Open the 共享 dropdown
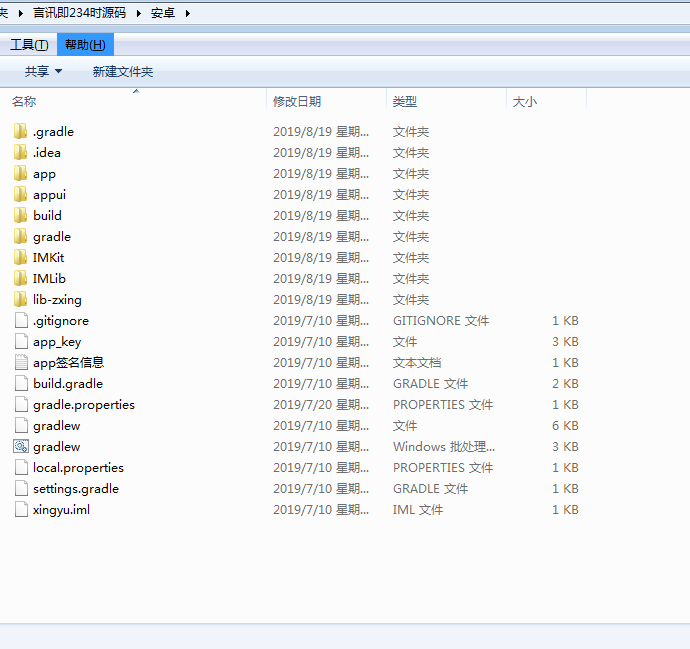The image size is (690, 649). (43, 71)
